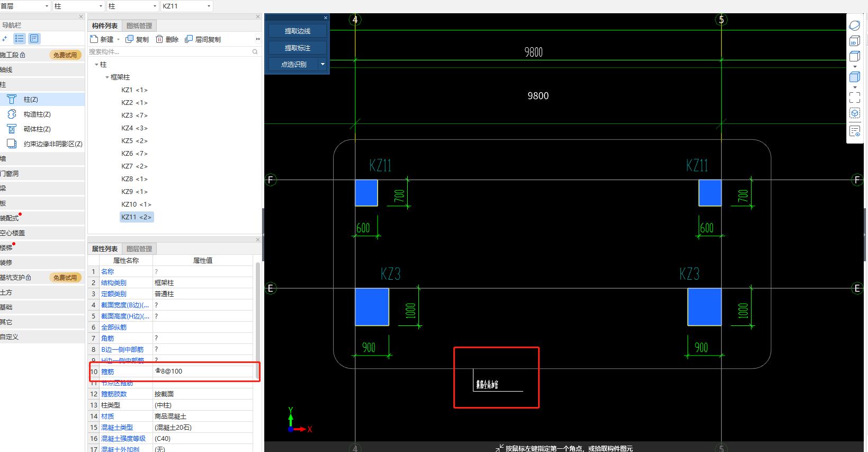
Task: Select KZ3 <7> in the component tree
Action: (x=135, y=116)
